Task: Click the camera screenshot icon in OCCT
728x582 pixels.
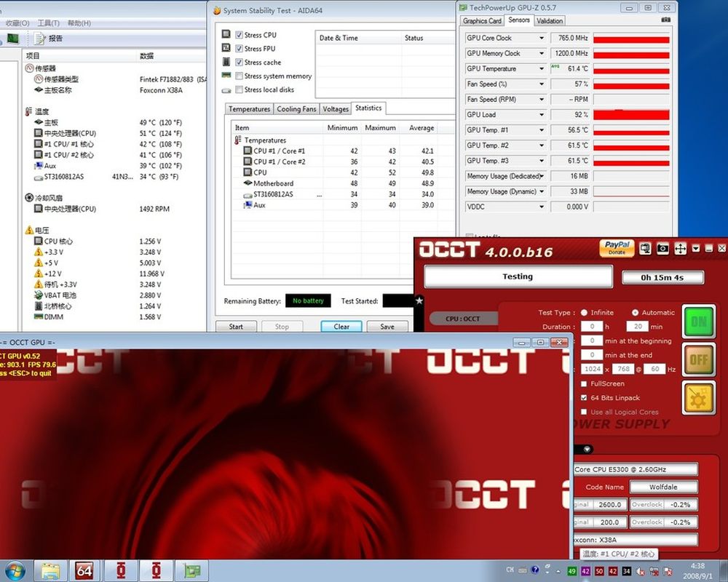Action: coord(662,249)
